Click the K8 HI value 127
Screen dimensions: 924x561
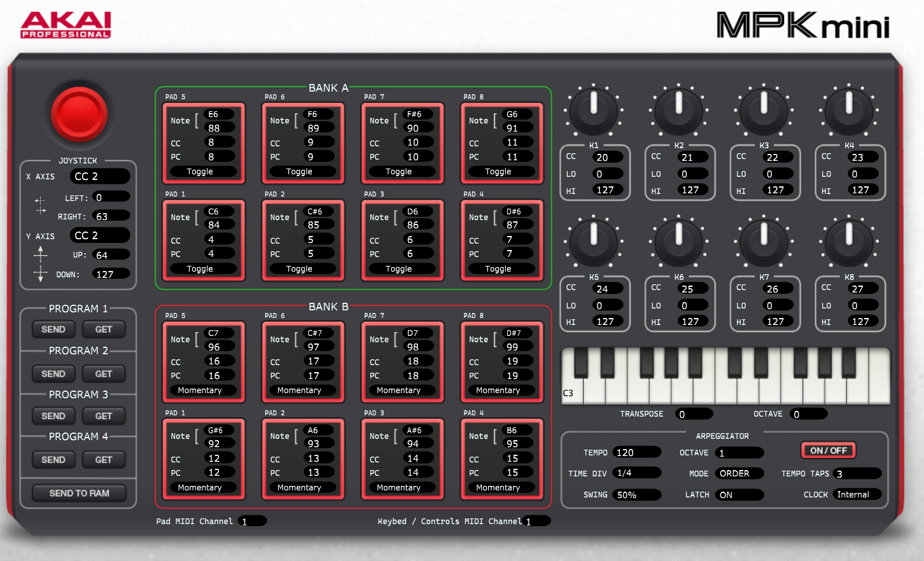pyautogui.click(x=862, y=322)
